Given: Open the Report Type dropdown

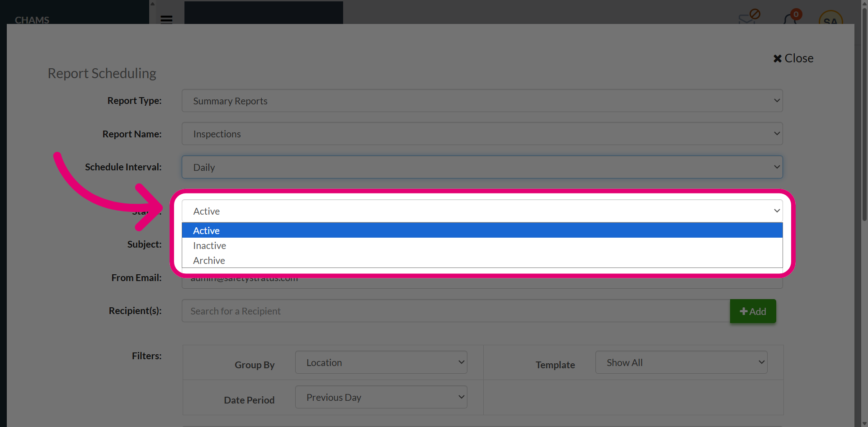Looking at the screenshot, I should coord(482,101).
